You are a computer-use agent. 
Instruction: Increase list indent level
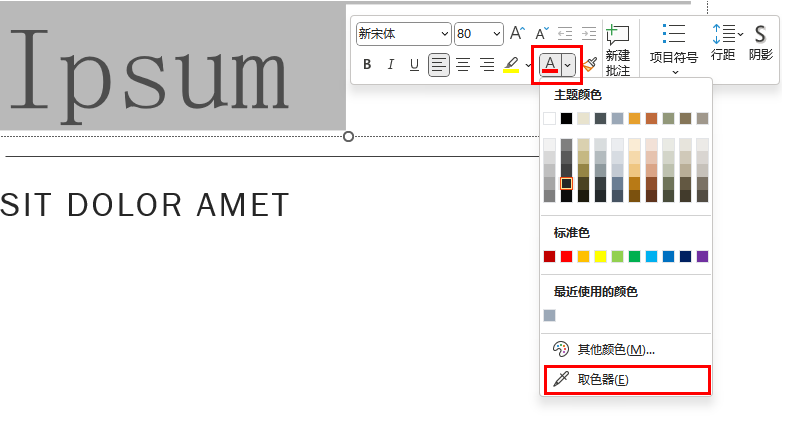588,34
